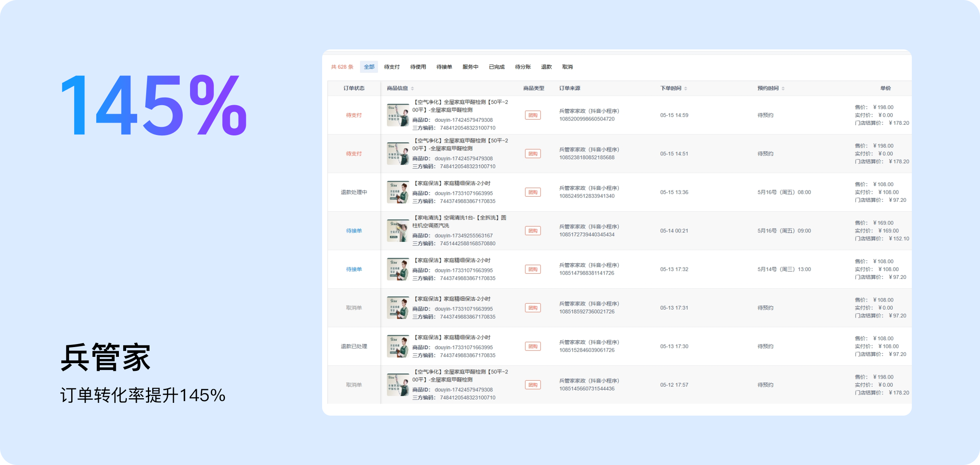The height and width of the screenshot is (465, 980).
Task: Click the 共 628 条 total count
Action: [x=342, y=67]
